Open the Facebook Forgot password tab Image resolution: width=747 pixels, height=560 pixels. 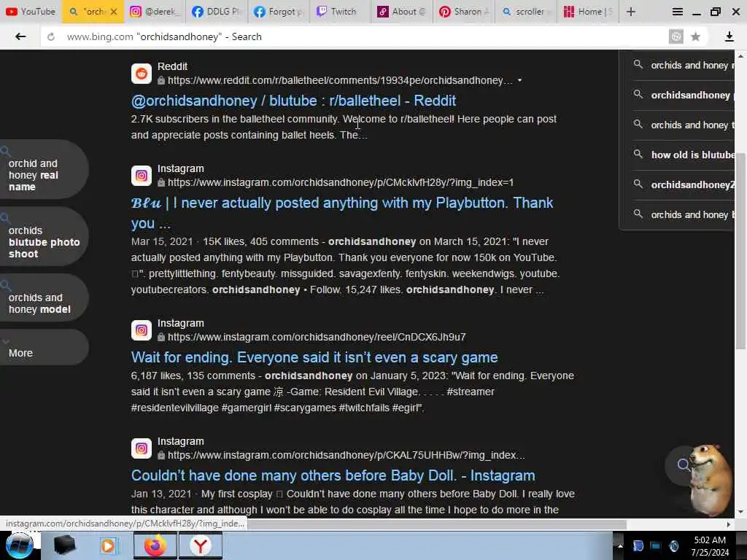(x=278, y=12)
